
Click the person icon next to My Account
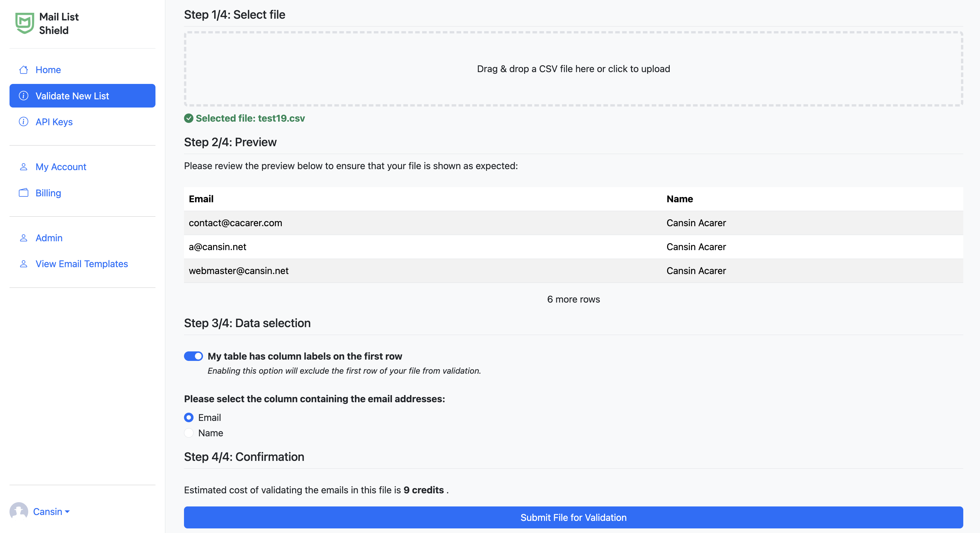[23, 167]
